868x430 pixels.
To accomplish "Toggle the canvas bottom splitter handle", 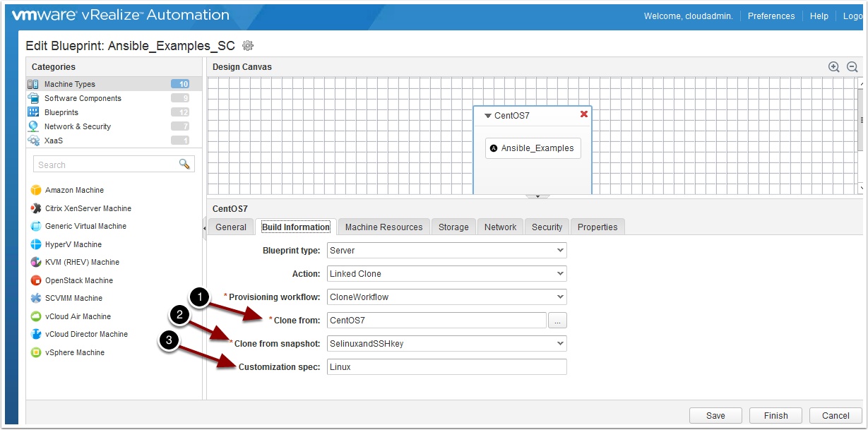I will click(x=537, y=196).
